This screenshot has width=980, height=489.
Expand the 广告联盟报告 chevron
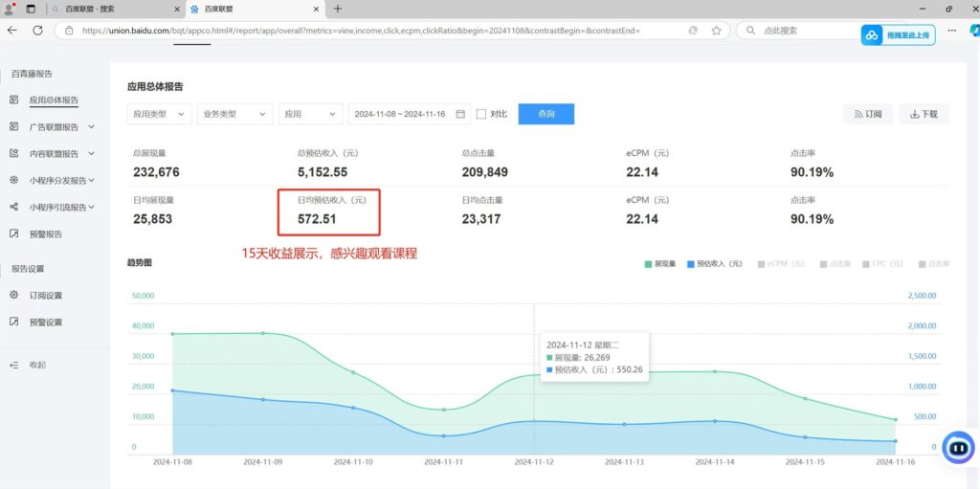pos(91,127)
